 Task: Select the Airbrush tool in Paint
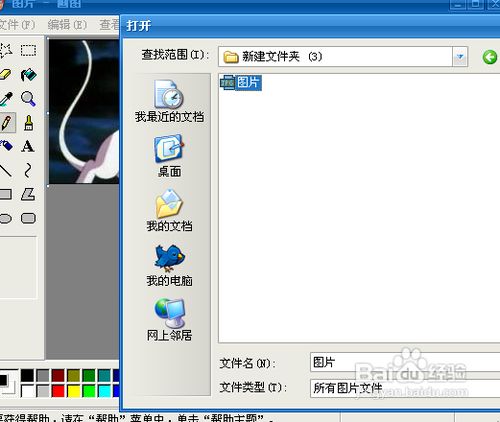[6, 146]
